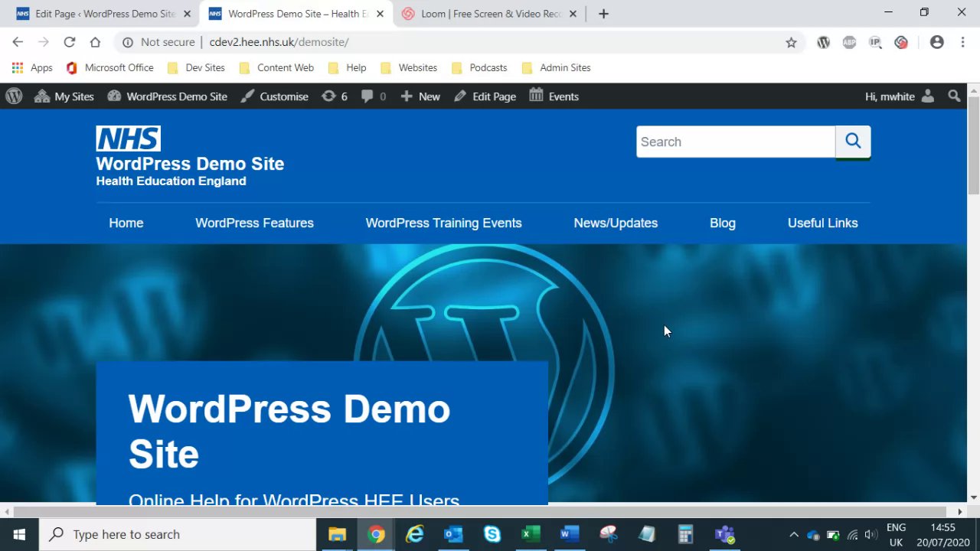Open the Apps shortcut in bookmarks bar
980x551 pixels.
pos(32,67)
